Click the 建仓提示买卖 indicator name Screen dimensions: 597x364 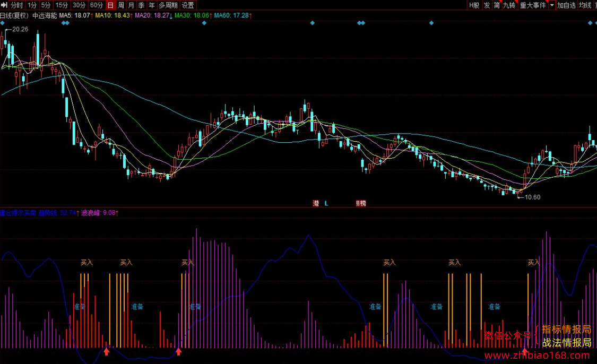(x=18, y=213)
